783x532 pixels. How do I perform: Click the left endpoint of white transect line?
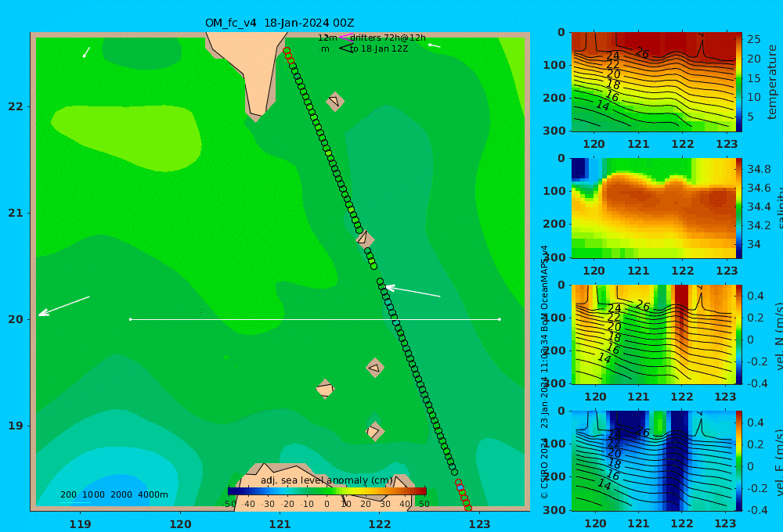pyautogui.click(x=131, y=319)
